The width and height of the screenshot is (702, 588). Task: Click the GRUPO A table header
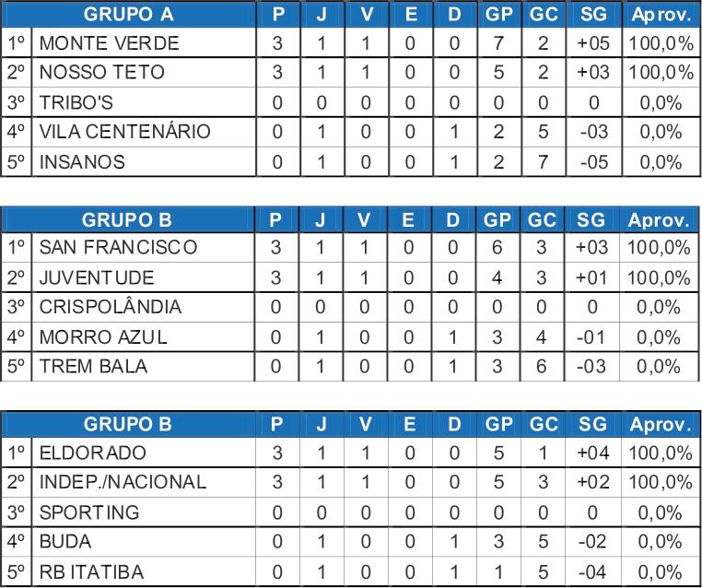[128, 15]
